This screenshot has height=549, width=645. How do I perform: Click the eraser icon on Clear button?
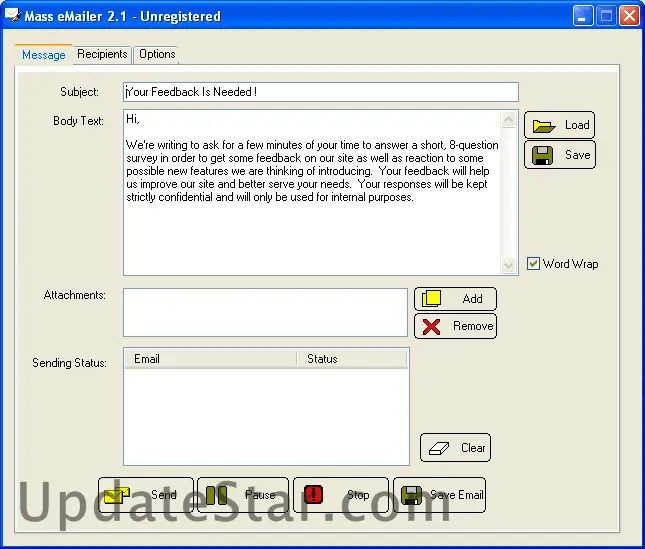tap(439, 448)
